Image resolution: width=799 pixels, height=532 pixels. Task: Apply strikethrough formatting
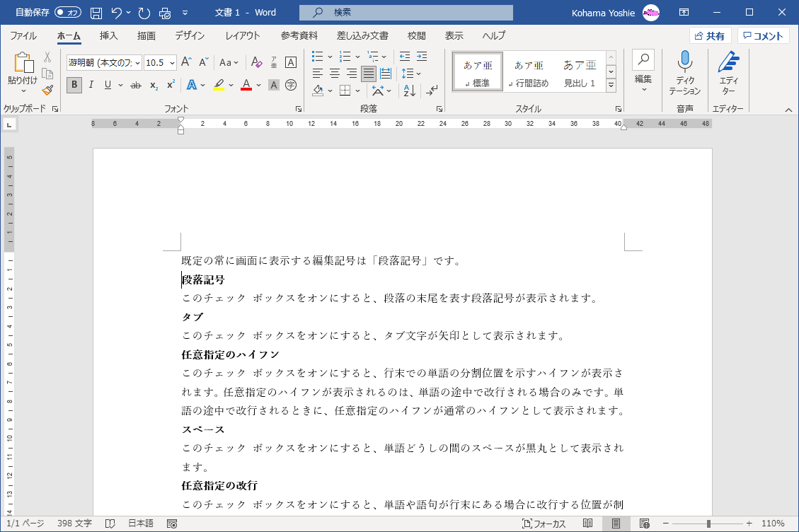pyautogui.click(x=136, y=85)
